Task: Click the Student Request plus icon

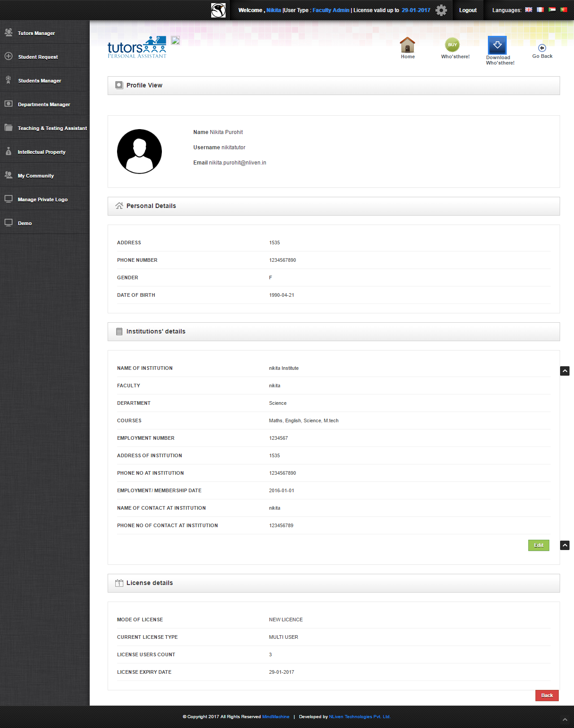Action: 9,56
